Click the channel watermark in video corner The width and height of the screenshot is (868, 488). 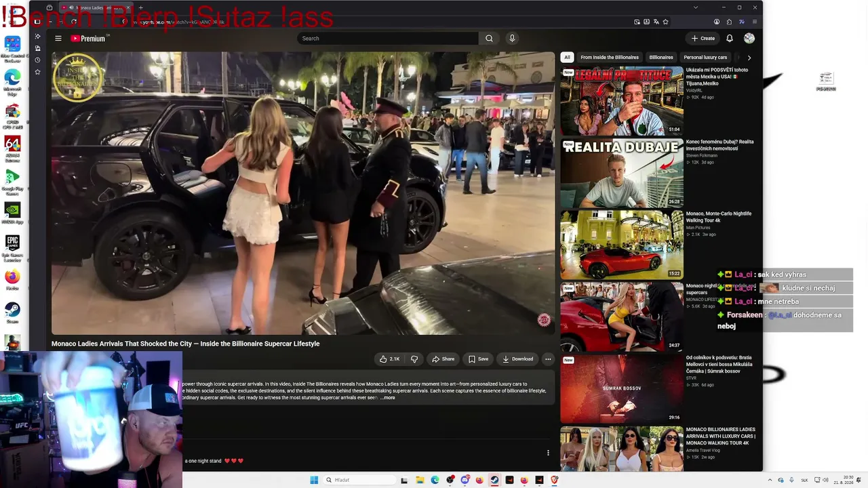[544, 320]
